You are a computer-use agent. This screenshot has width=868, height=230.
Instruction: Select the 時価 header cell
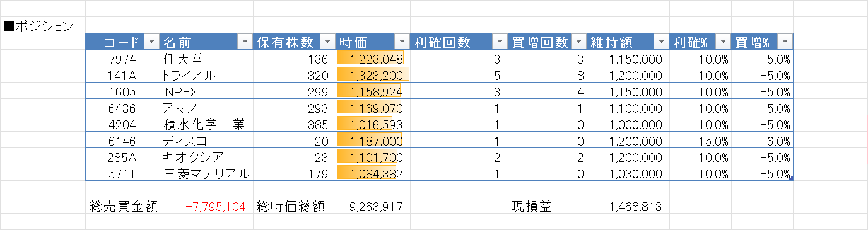tap(373, 42)
